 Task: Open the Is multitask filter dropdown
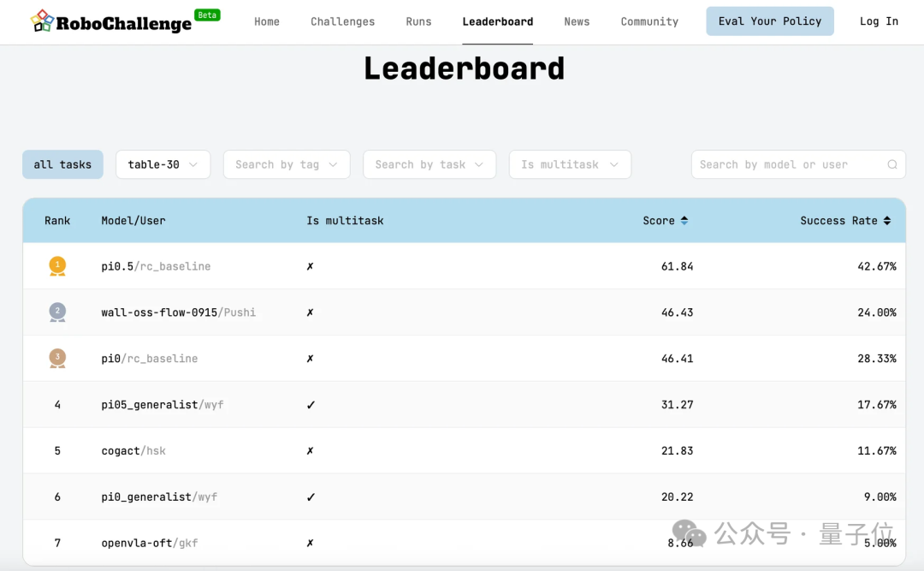[570, 164]
